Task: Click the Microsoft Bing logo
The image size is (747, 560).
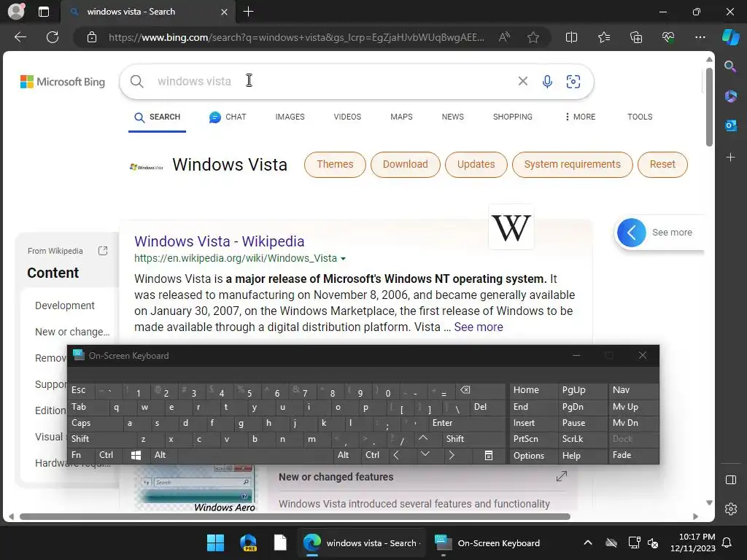Action: click(x=63, y=82)
